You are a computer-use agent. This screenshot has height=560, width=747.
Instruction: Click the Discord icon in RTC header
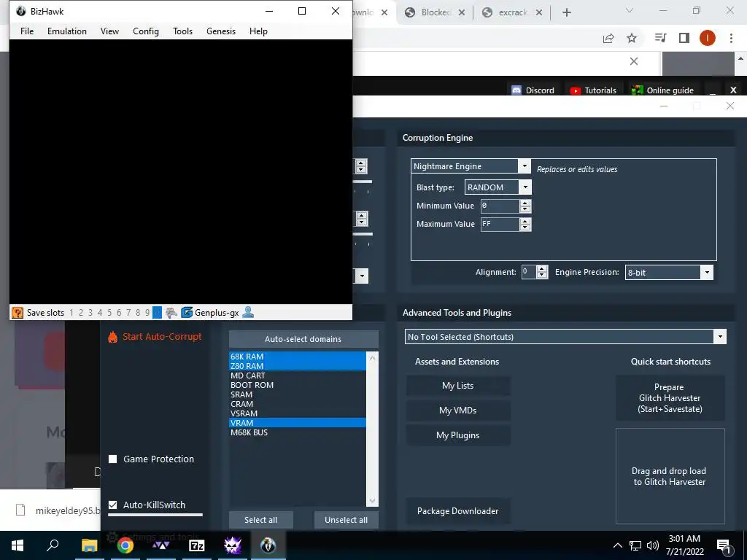516,90
